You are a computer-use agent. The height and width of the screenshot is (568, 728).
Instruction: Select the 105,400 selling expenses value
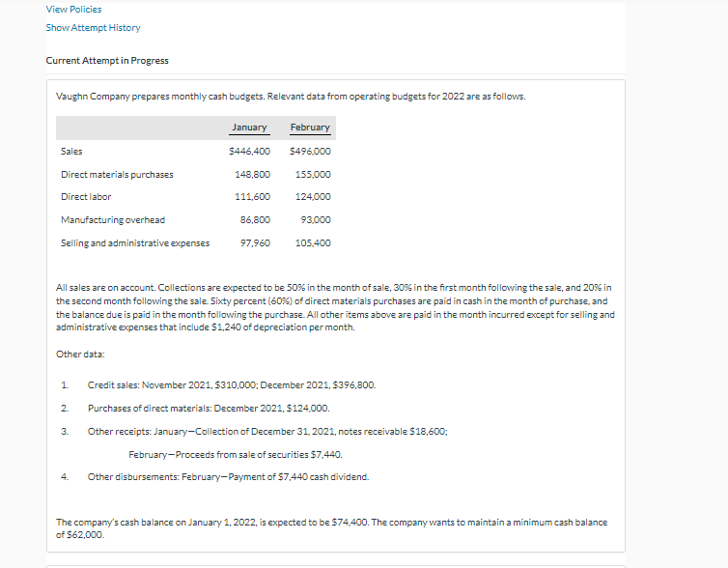click(x=313, y=243)
